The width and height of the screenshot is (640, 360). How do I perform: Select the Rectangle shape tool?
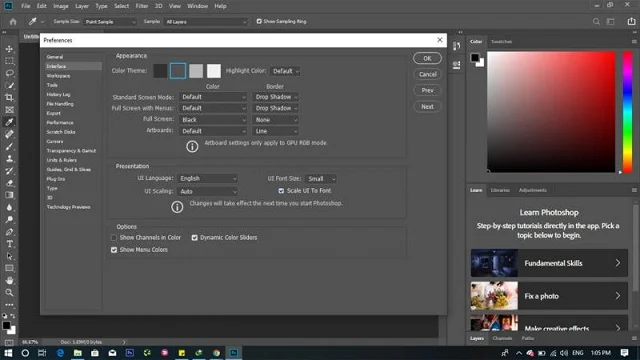coord(9,268)
